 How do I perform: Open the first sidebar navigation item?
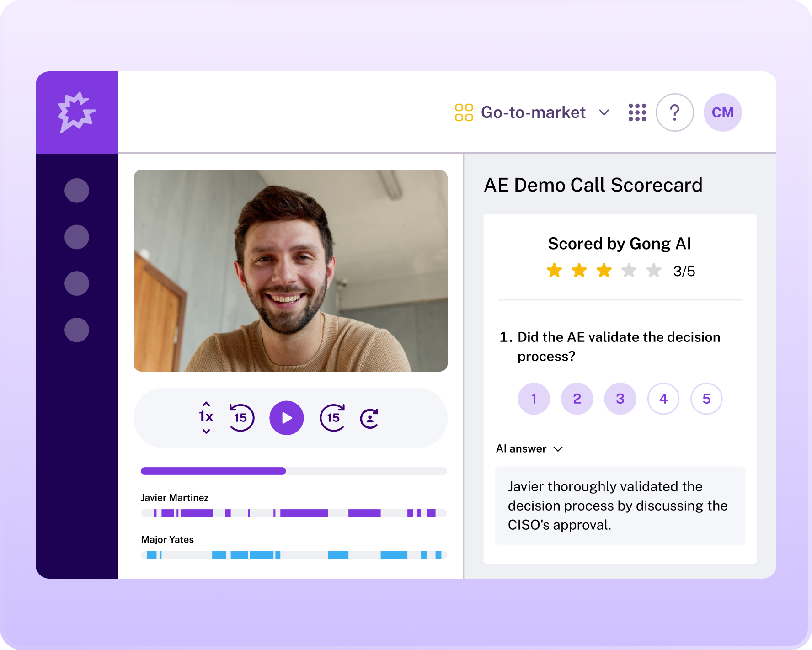coord(77,190)
